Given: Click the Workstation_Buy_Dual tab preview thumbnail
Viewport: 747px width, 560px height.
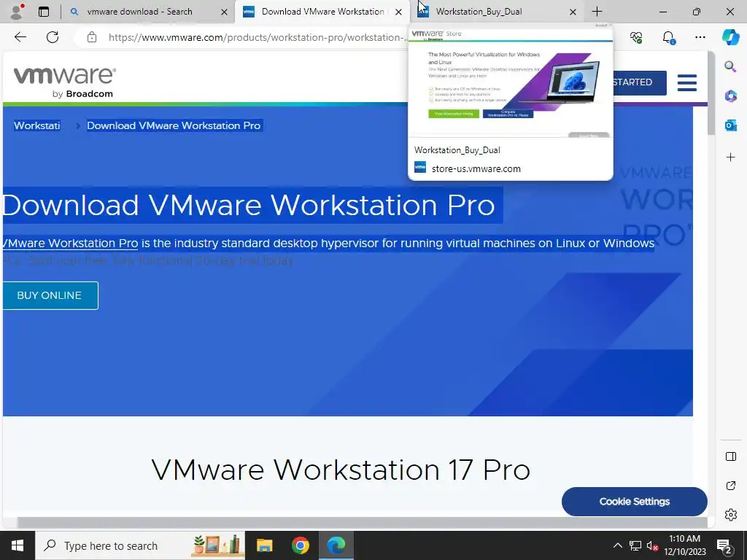Looking at the screenshot, I should 510,81.
